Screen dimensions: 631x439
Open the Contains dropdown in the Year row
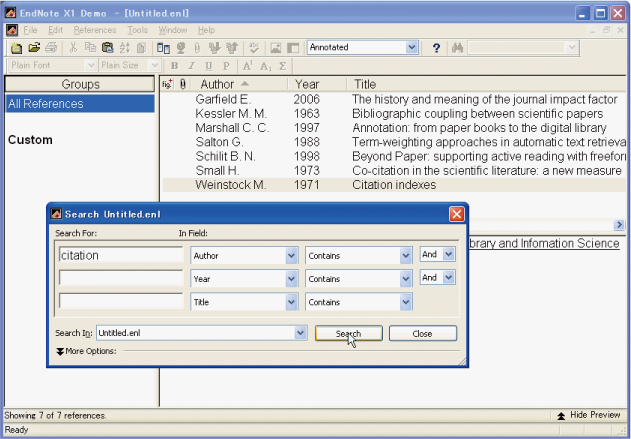tap(406, 279)
